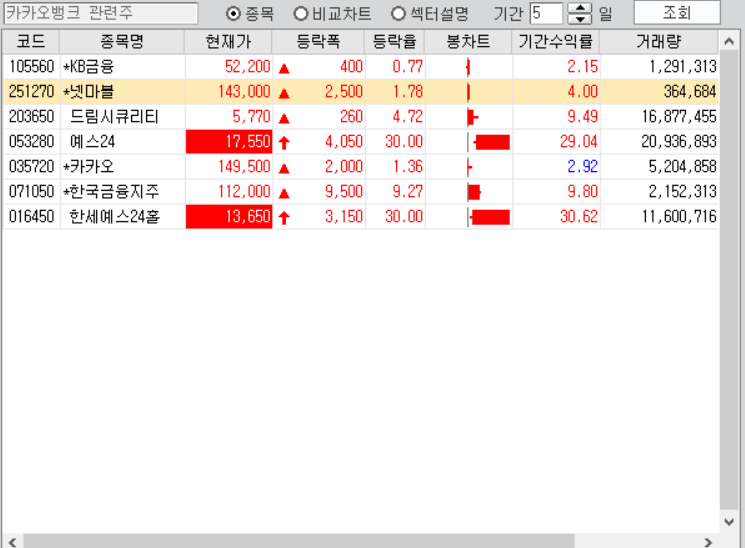Click the 카카오뱅크 관련주 theme field
Screen dimensions: 745x548
[101, 13]
